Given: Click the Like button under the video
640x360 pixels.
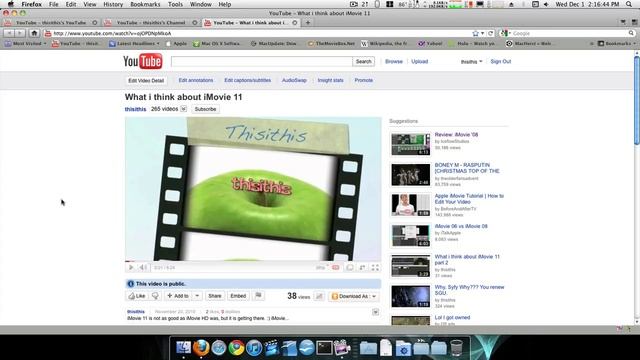Looking at the screenshot, I should click(137, 296).
